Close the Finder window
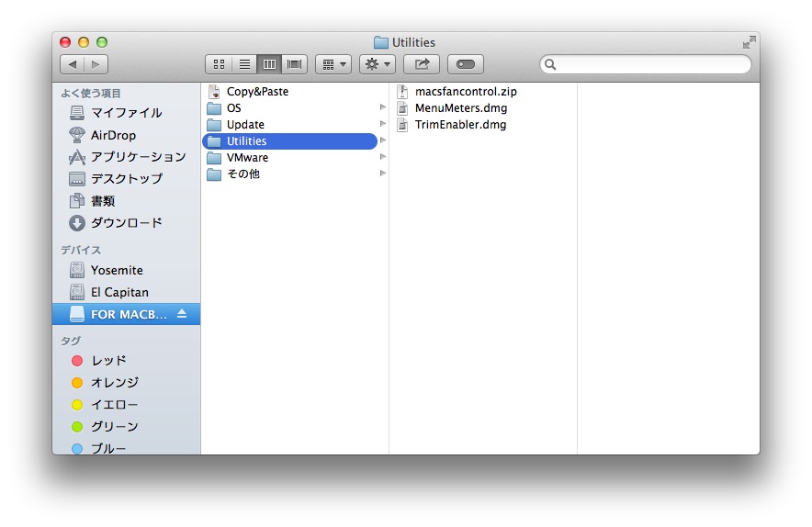 click(x=65, y=42)
